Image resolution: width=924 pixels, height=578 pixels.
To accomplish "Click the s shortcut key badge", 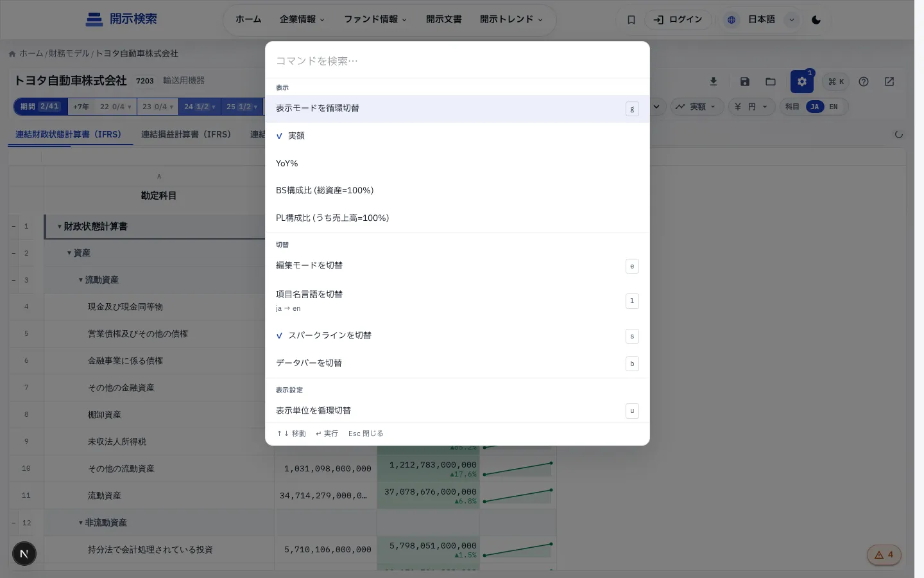I will (632, 336).
